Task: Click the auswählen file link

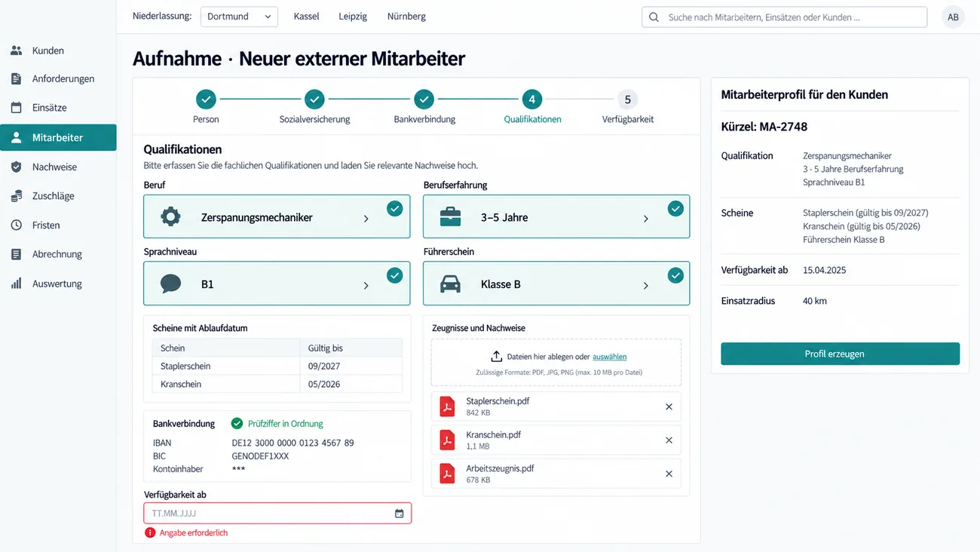Action: click(609, 357)
